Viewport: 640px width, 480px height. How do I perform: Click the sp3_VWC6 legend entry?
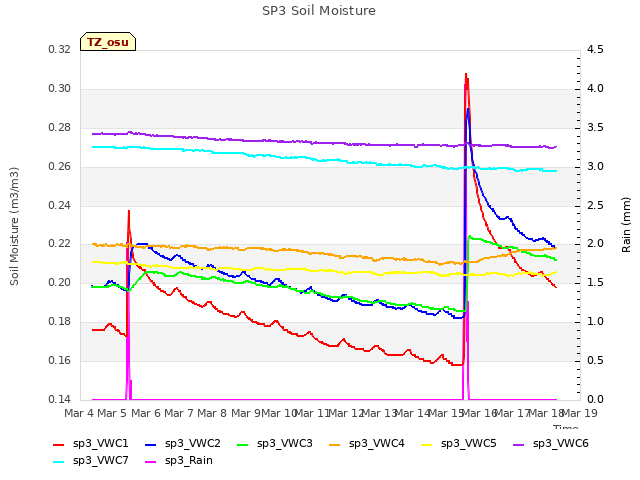[551, 444]
